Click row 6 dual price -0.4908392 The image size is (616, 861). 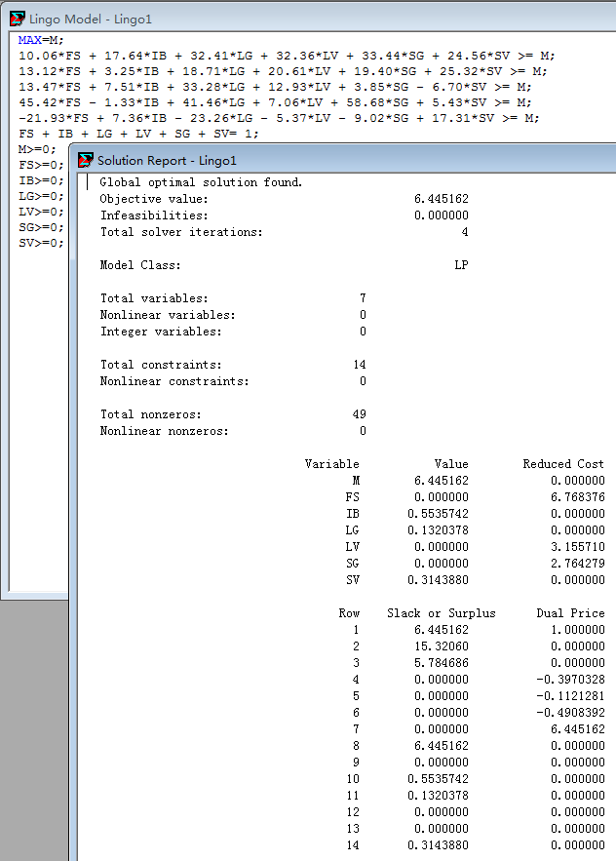tap(570, 713)
